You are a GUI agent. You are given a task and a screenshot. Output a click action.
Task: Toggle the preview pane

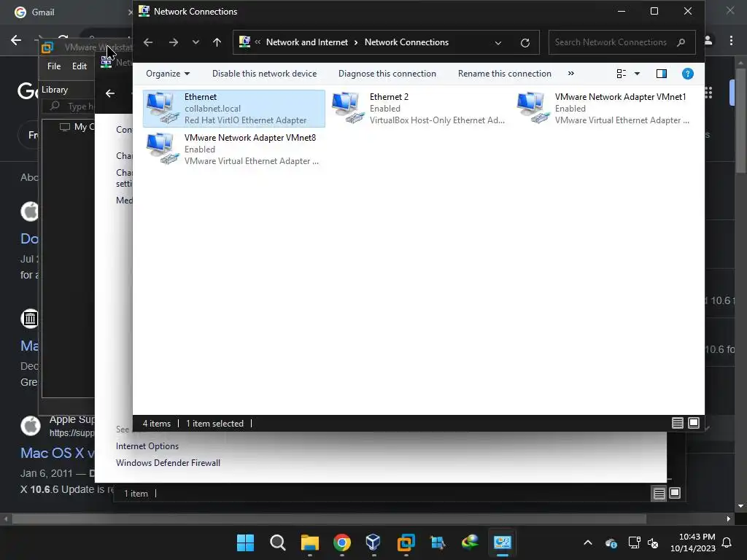662,74
